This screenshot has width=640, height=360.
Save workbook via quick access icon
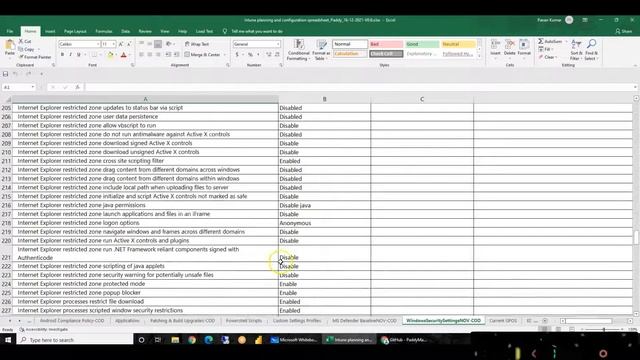click(5, 74)
